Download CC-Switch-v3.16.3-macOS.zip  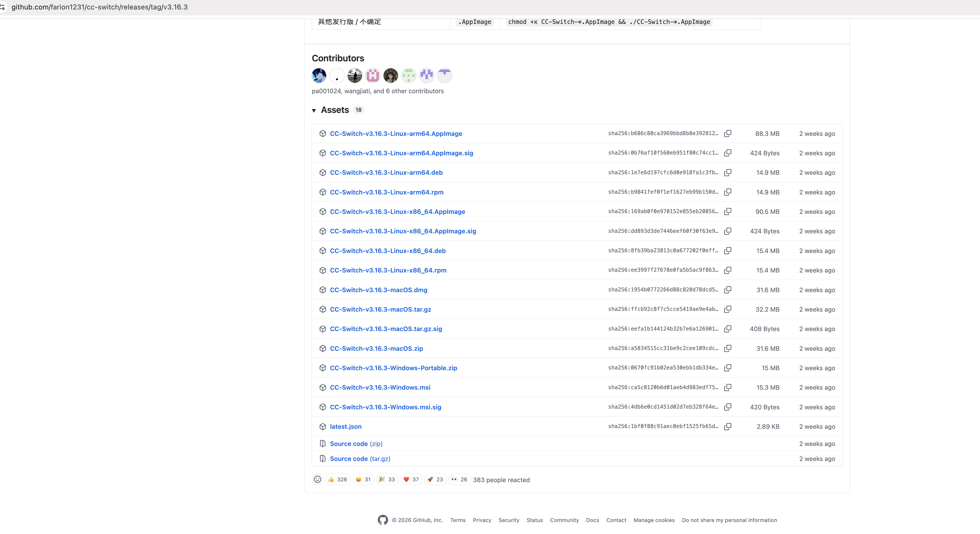point(376,348)
